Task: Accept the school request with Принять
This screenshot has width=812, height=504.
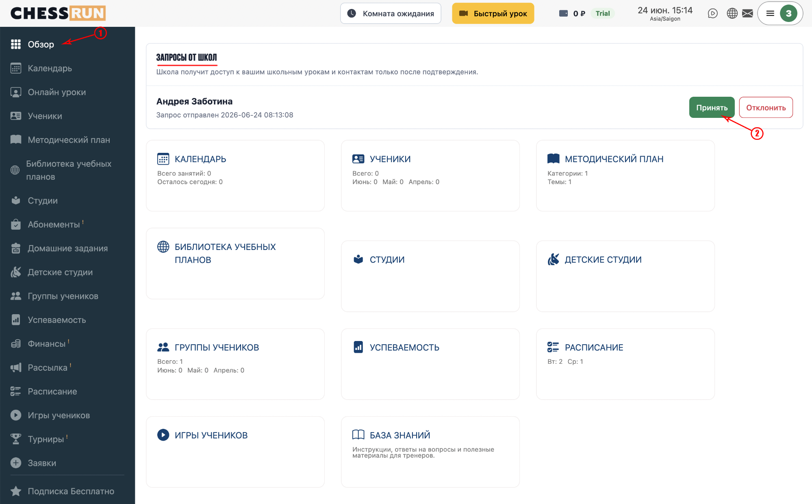Action: [712, 107]
